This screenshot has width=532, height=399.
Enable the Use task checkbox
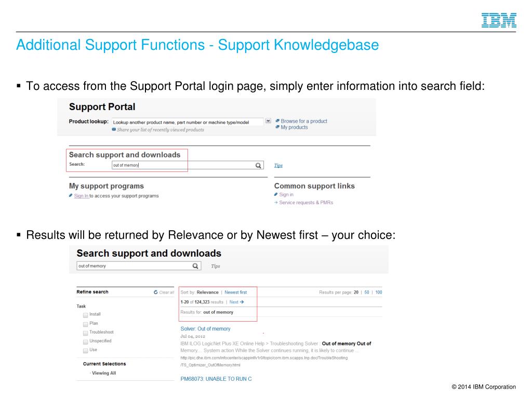[86, 351]
